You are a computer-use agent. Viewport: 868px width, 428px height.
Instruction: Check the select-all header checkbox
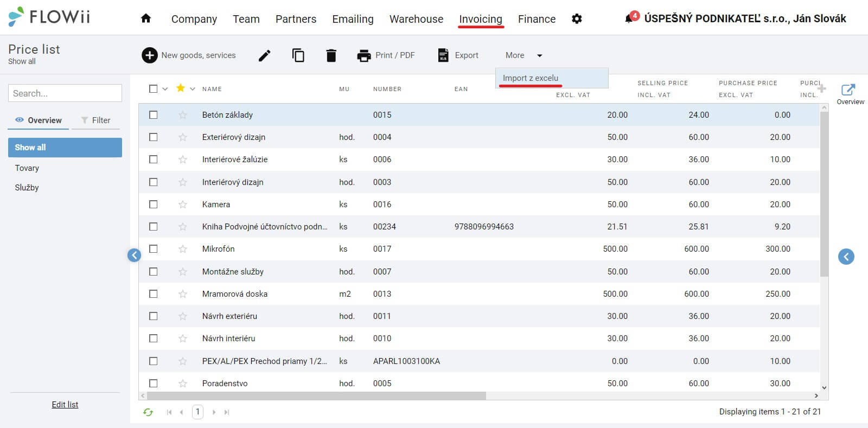pyautogui.click(x=154, y=88)
